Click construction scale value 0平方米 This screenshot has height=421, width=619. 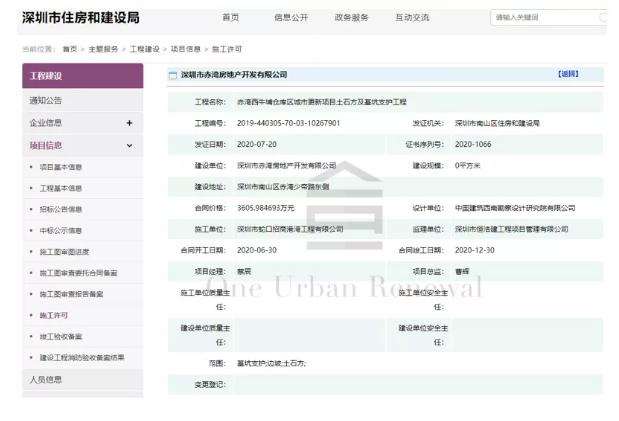467,165
